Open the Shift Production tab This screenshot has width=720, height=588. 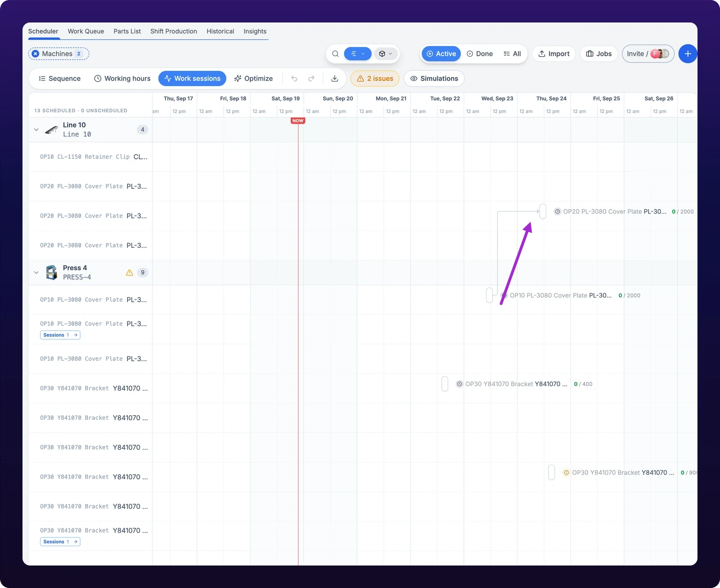coord(173,31)
